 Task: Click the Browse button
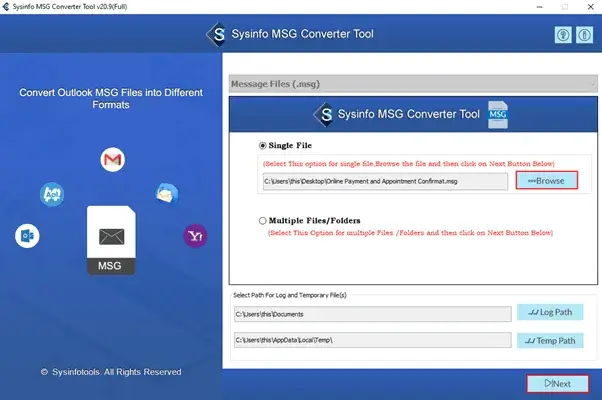click(x=547, y=180)
